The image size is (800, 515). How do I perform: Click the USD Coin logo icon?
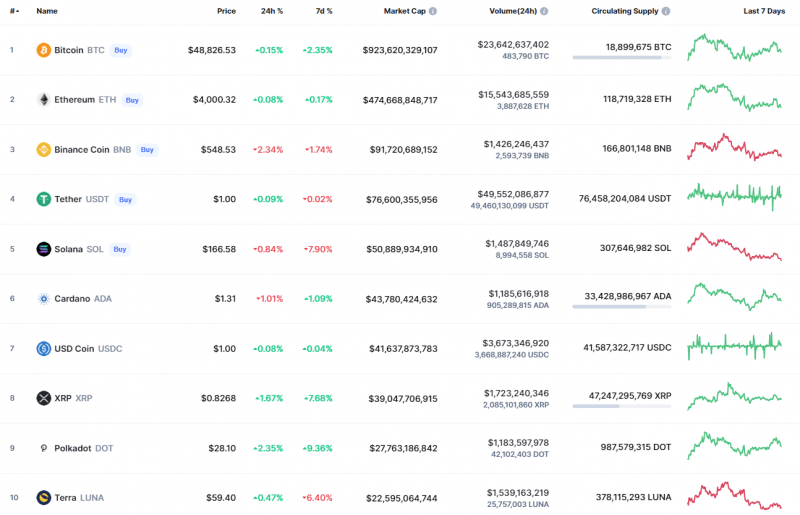(43, 349)
